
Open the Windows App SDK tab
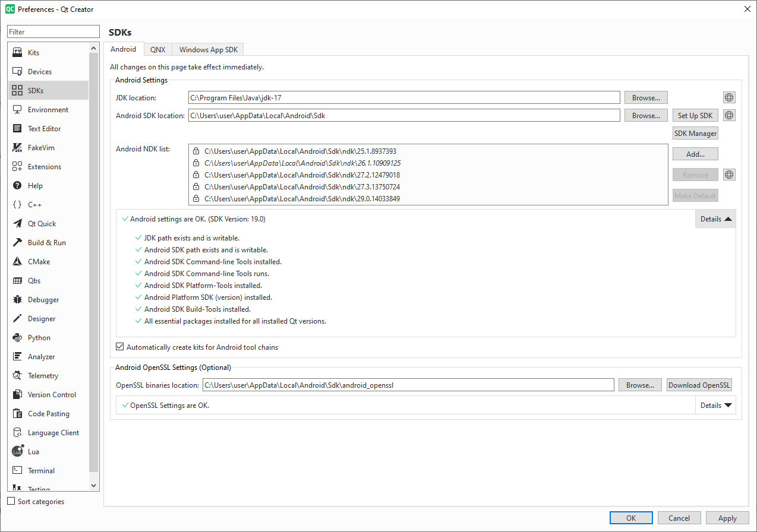[x=209, y=50]
